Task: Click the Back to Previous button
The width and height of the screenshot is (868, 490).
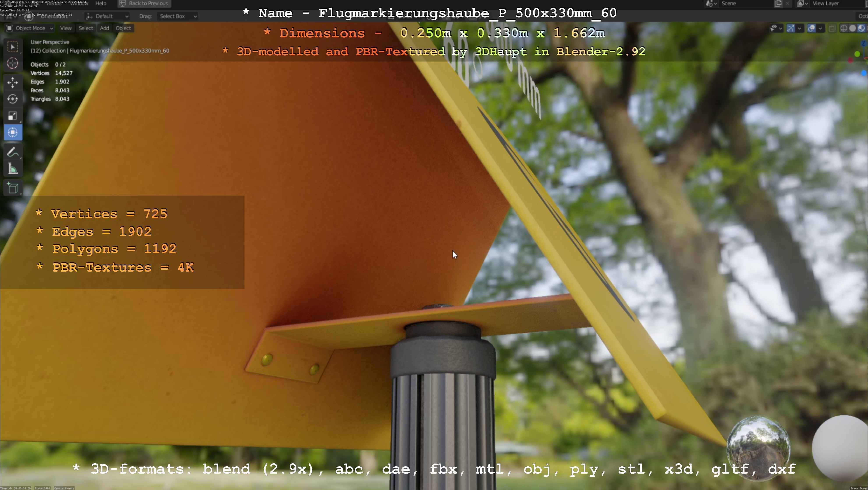Action: [x=144, y=3]
